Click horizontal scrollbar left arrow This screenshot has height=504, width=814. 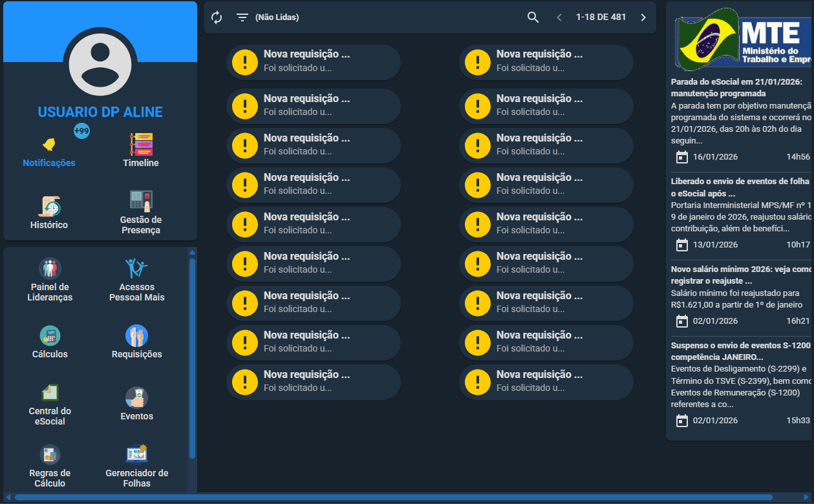tap(8, 497)
